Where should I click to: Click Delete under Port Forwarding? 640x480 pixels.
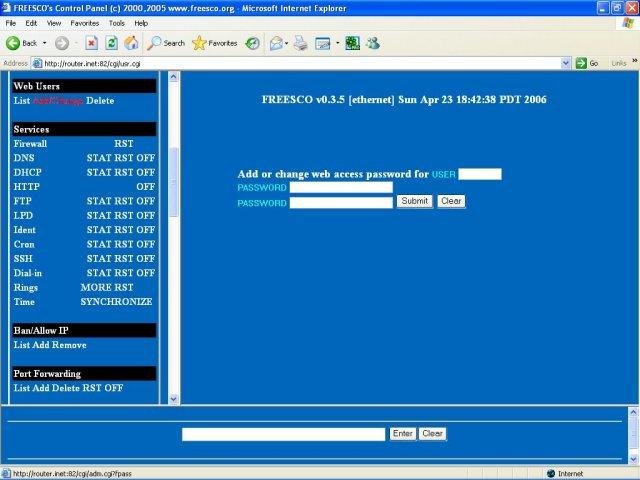(x=66, y=388)
